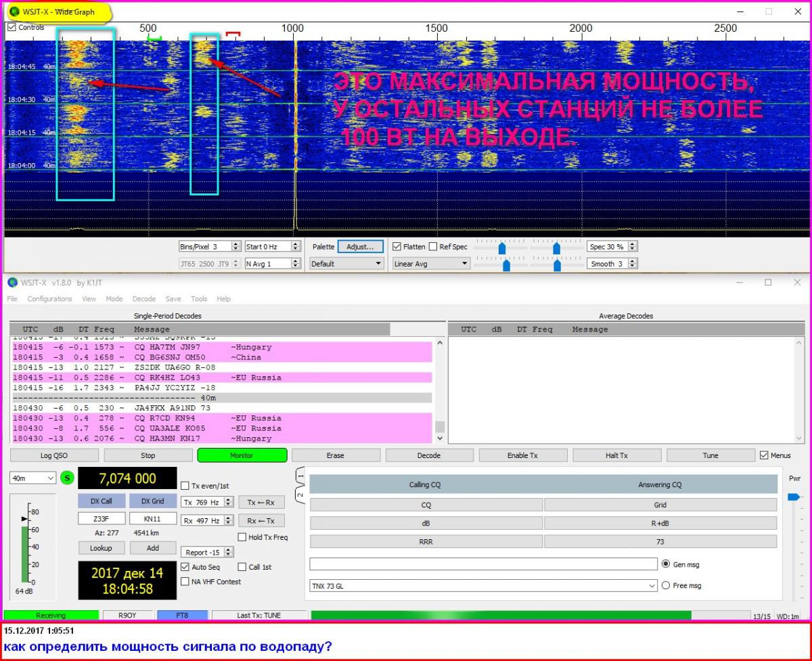Open the Configurations menu
This screenshot has width=812, height=661.
[x=49, y=299]
